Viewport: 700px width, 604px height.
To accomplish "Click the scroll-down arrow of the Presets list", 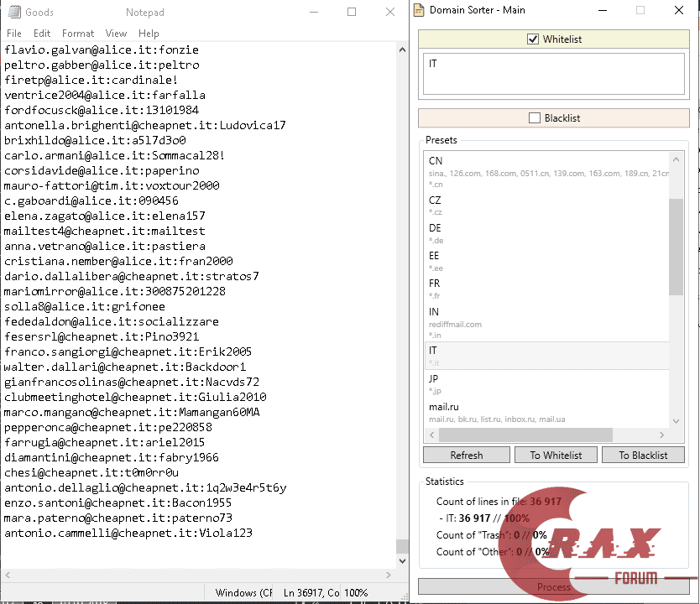I will click(676, 420).
